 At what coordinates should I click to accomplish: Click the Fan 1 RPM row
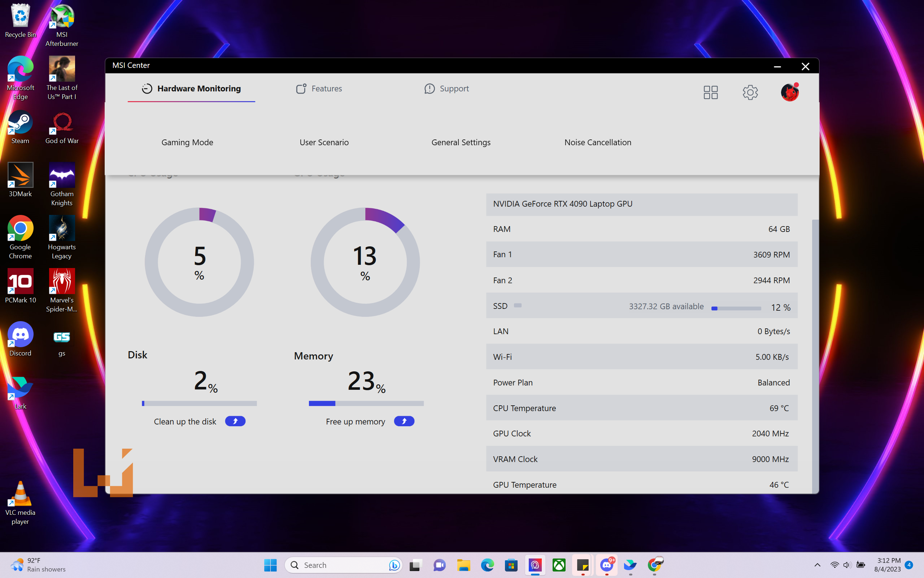click(x=641, y=254)
